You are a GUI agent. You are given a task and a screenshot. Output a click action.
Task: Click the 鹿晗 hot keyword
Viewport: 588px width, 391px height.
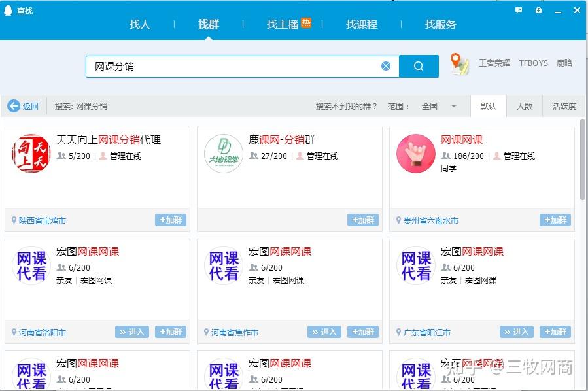(564, 63)
